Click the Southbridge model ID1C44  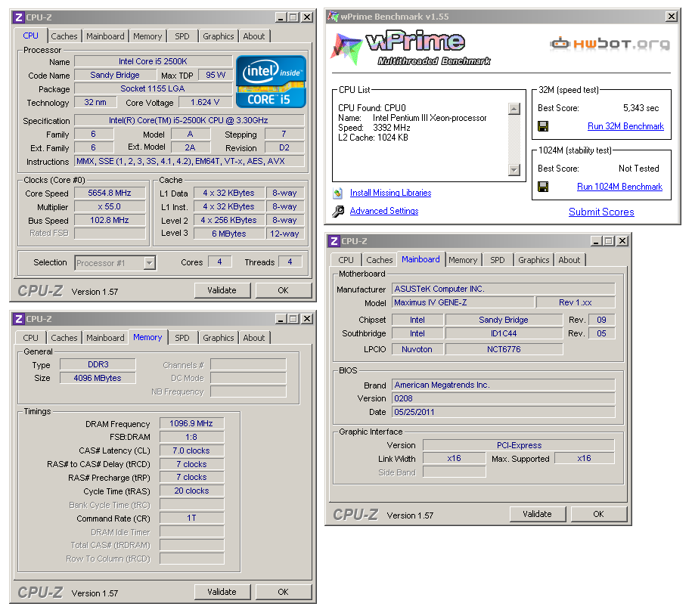pyautogui.click(x=504, y=334)
